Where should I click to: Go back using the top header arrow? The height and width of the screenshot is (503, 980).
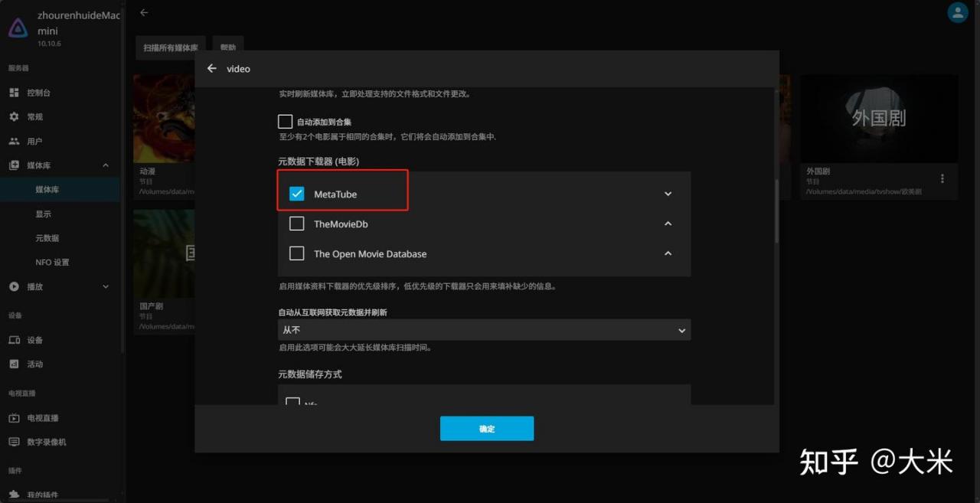click(144, 12)
